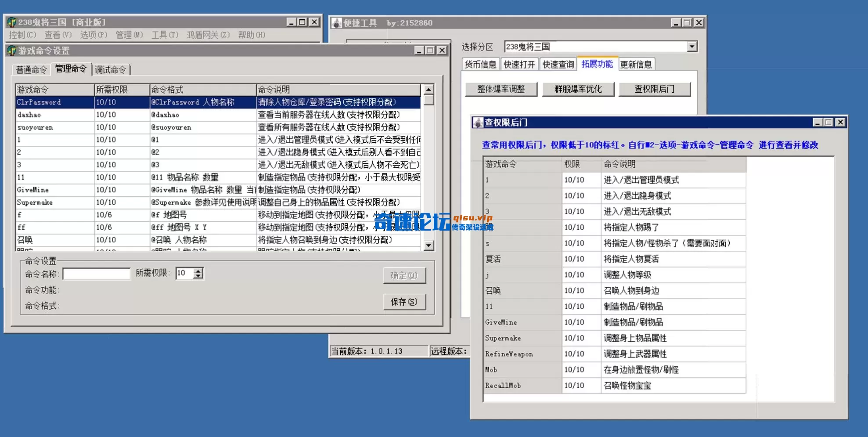Click the 游戏命令设置 window title icon
The image size is (868, 437).
point(12,51)
